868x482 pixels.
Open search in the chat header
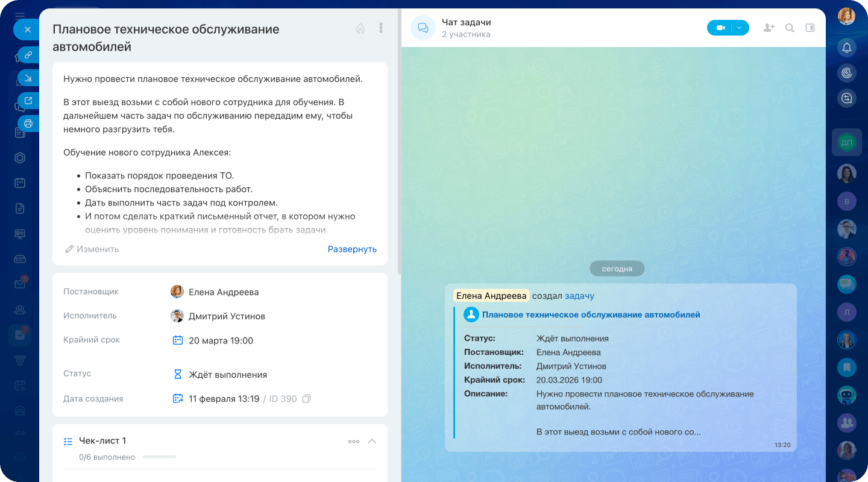(x=790, y=28)
